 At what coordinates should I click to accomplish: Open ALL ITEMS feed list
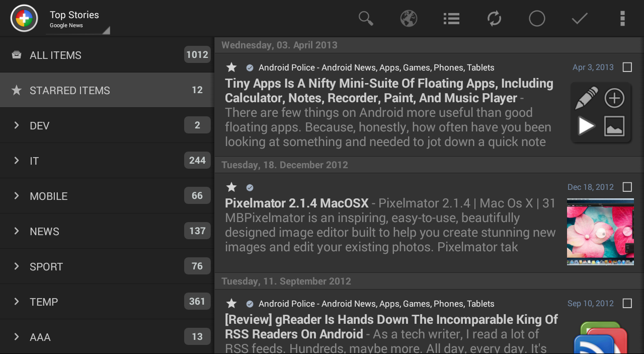click(55, 55)
